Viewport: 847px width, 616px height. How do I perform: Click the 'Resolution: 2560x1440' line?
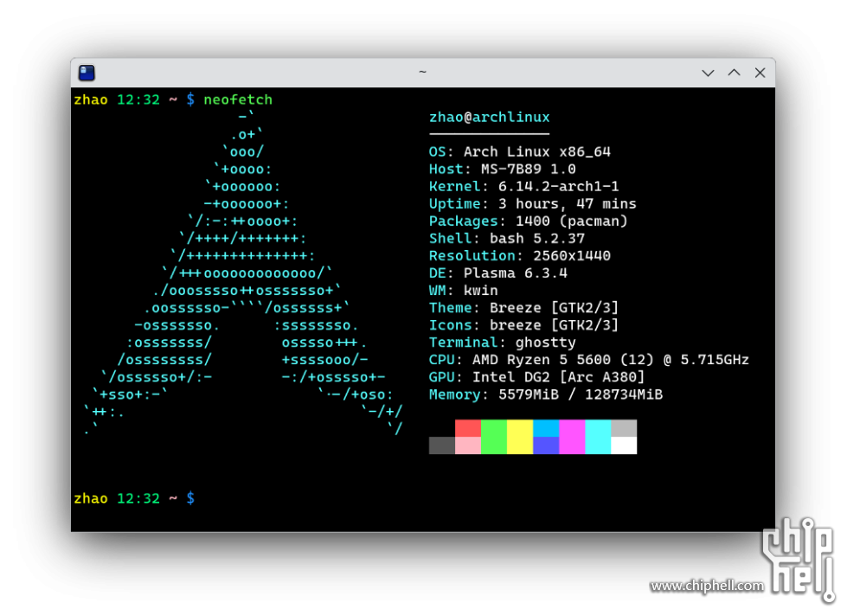(x=520, y=255)
